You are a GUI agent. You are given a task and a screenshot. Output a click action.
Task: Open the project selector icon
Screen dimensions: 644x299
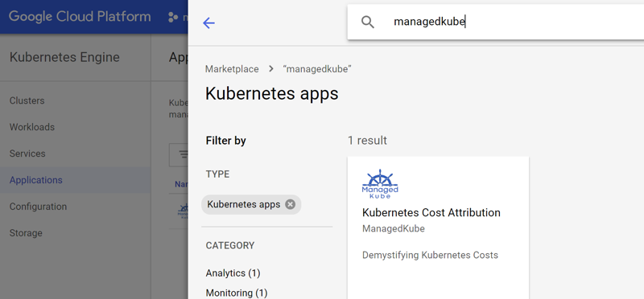point(173,17)
